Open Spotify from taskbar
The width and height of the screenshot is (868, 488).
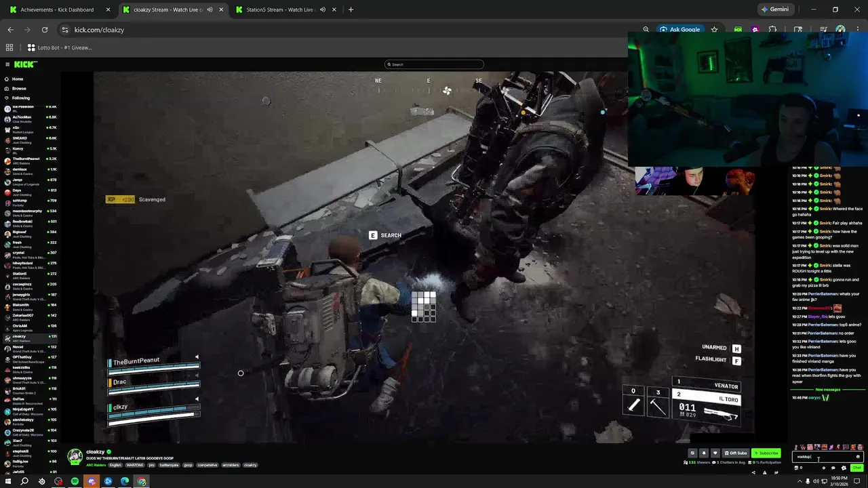click(75, 481)
